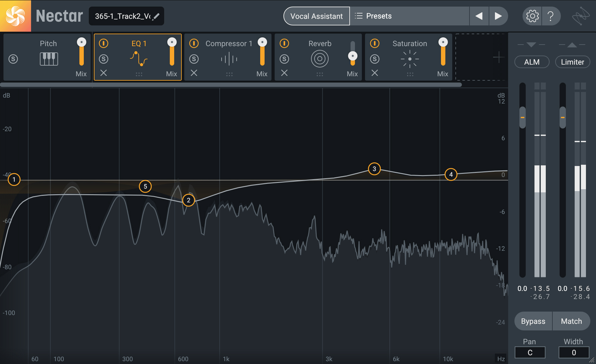Open the Reverb module circles icon
This screenshot has width=596, height=364.
pos(319,59)
